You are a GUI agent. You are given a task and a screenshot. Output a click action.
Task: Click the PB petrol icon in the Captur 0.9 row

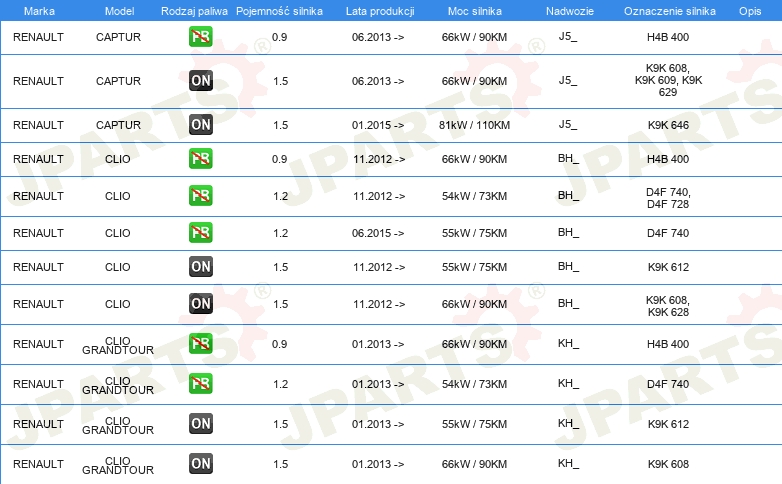coord(200,36)
